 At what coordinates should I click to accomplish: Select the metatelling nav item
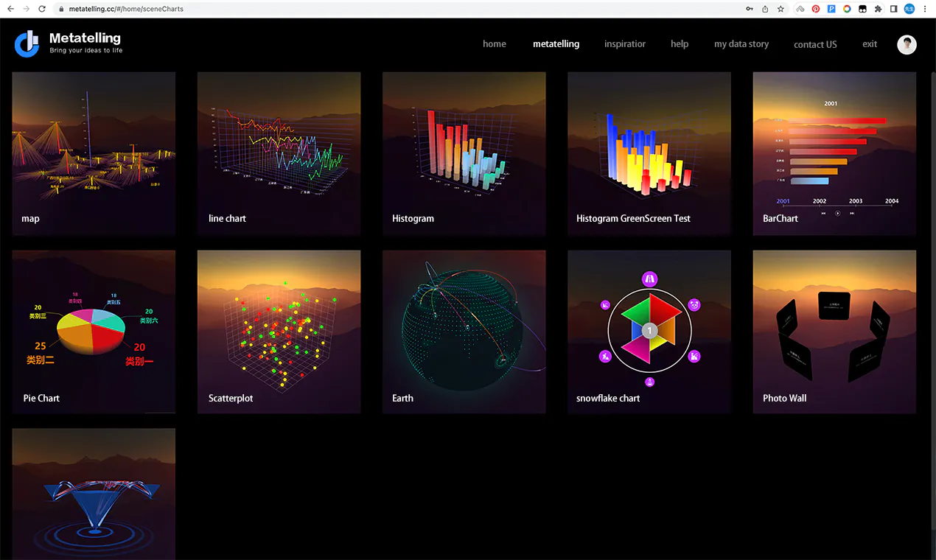coord(556,44)
